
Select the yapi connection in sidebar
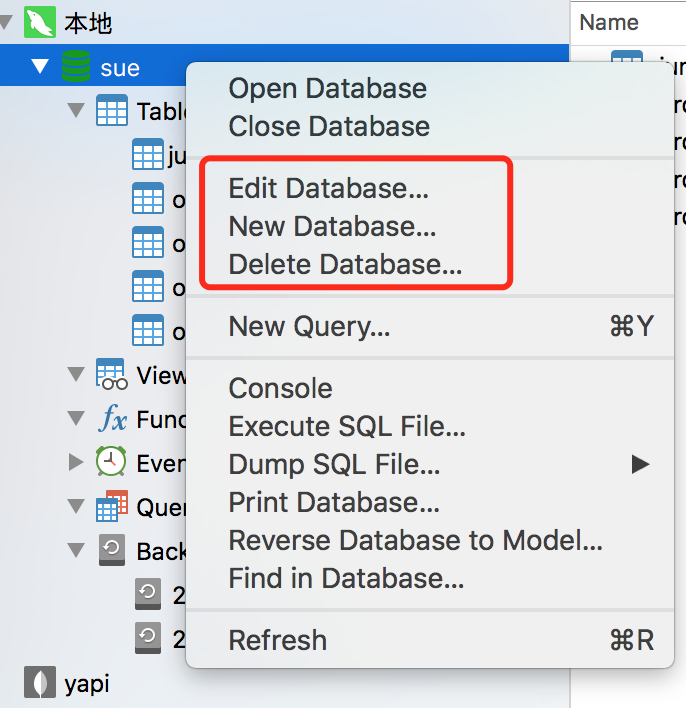pyautogui.click(x=86, y=684)
